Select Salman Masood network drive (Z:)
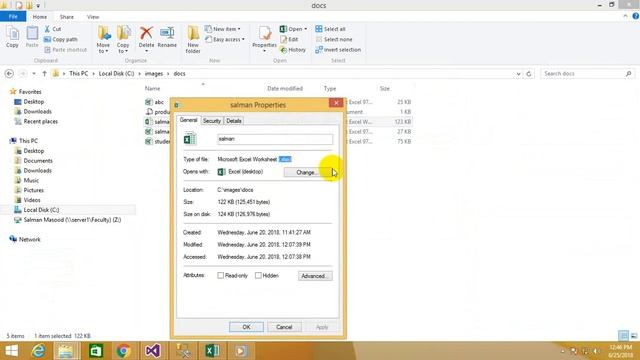This screenshot has height=360, width=640. [x=68, y=220]
